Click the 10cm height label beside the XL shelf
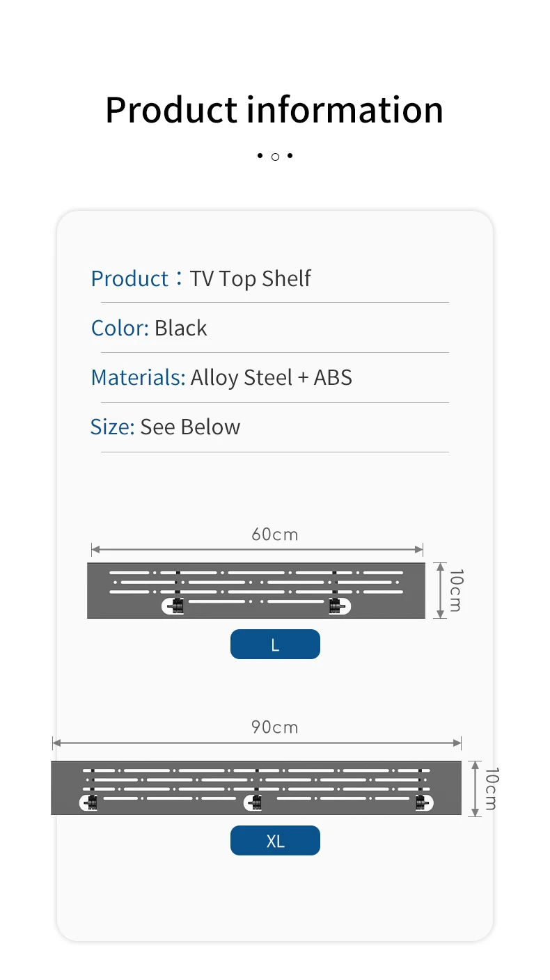550x980 pixels. [x=492, y=788]
